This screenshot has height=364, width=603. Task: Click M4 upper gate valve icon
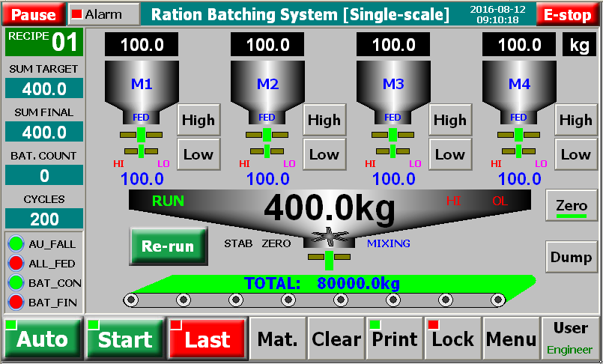click(x=518, y=135)
